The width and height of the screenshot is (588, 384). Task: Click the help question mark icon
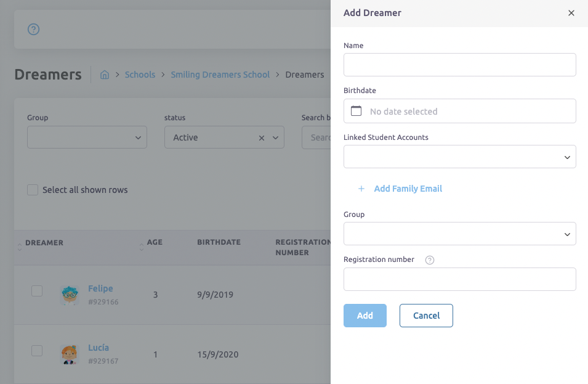pos(34,30)
